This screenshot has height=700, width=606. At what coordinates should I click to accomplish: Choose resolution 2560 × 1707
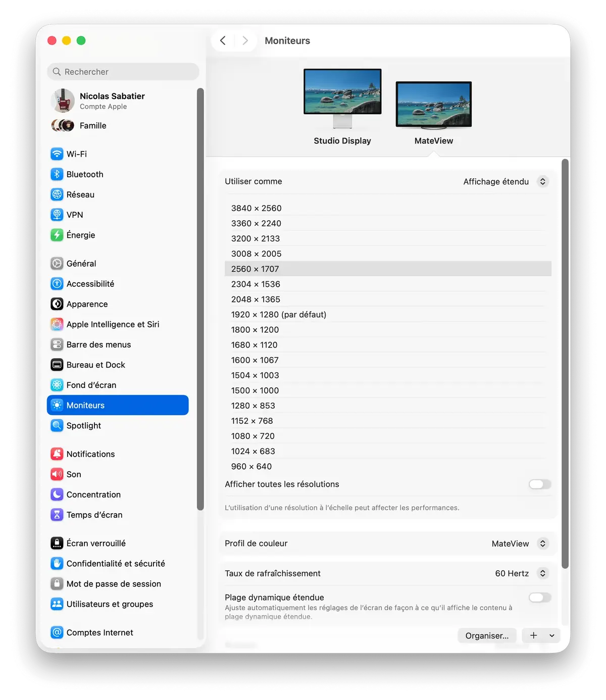click(x=388, y=269)
